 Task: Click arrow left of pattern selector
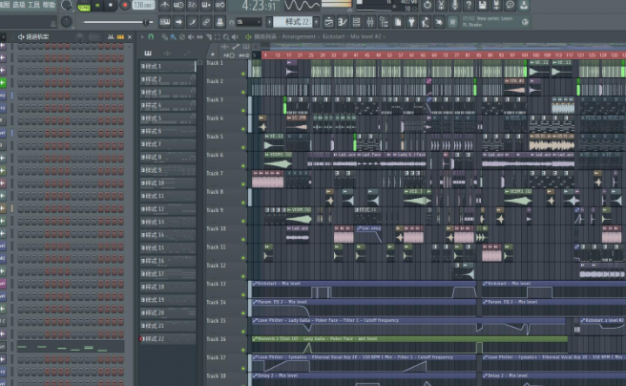(269, 22)
